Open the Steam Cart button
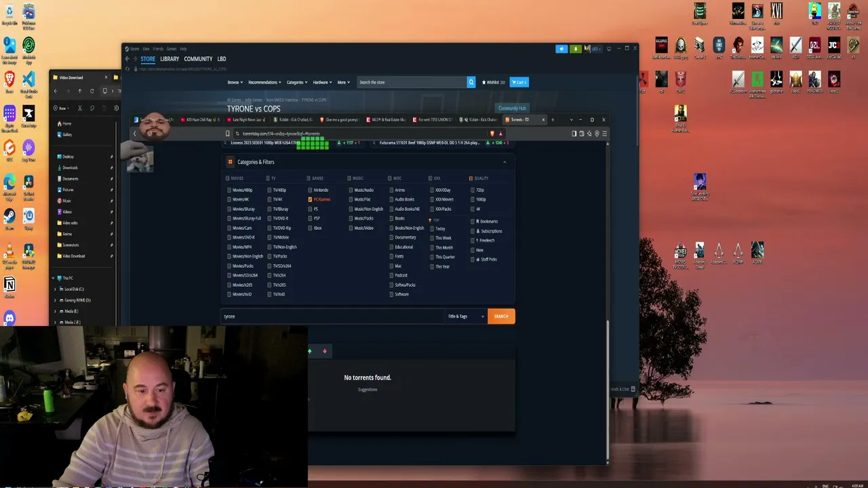 [519, 82]
